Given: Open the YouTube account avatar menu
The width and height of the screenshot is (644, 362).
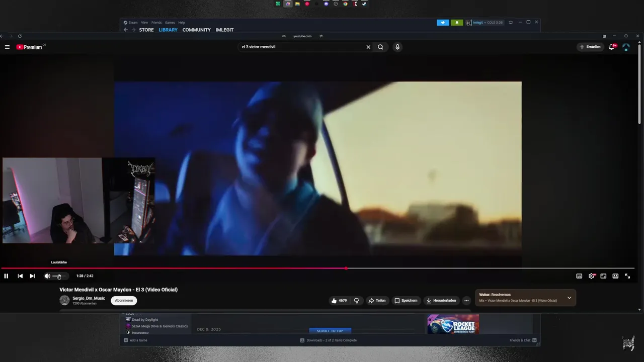Looking at the screenshot, I should click(x=626, y=47).
